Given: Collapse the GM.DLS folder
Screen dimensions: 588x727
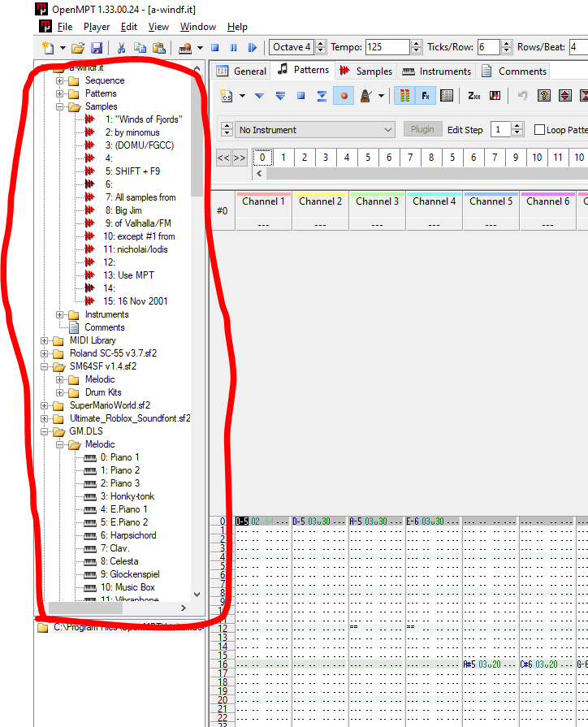Looking at the screenshot, I should pyautogui.click(x=44, y=431).
